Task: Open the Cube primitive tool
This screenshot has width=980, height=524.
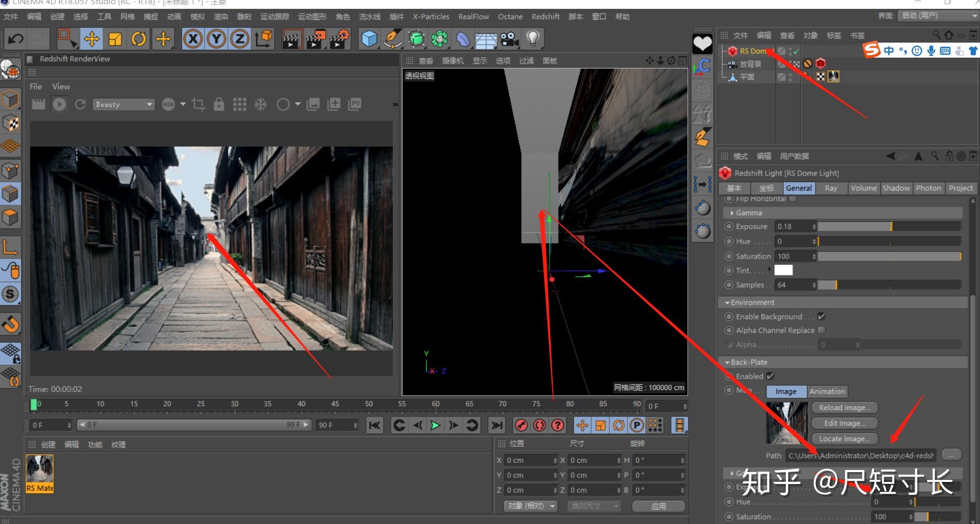Action: click(x=370, y=38)
